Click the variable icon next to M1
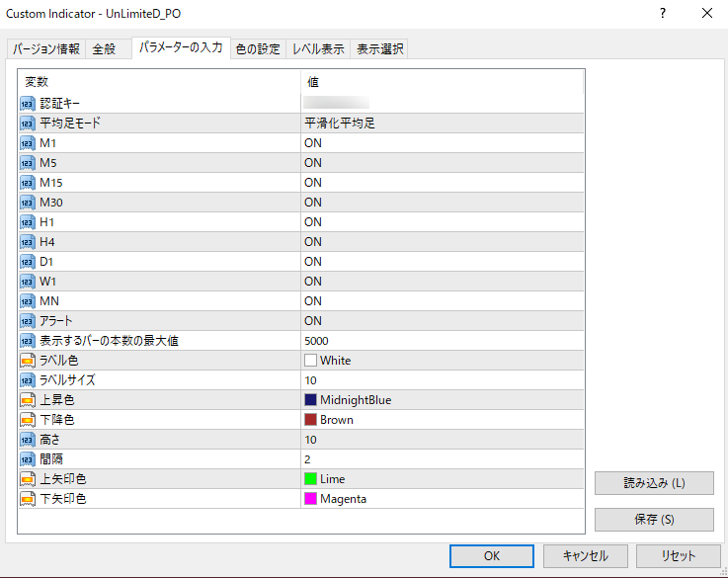 (x=28, y=143)
